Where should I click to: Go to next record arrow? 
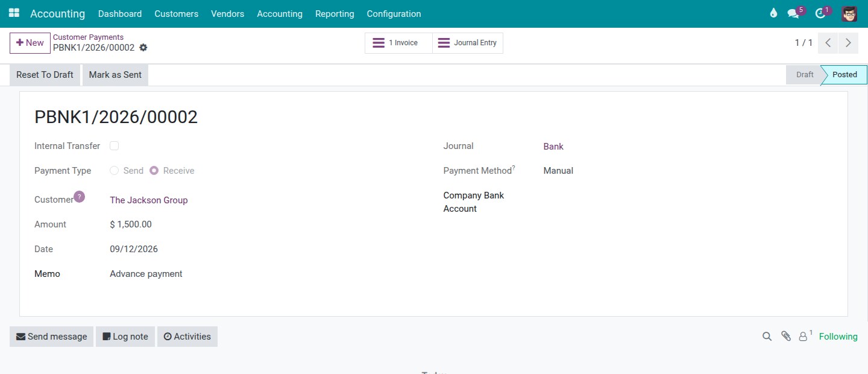[x=848, y=43]
